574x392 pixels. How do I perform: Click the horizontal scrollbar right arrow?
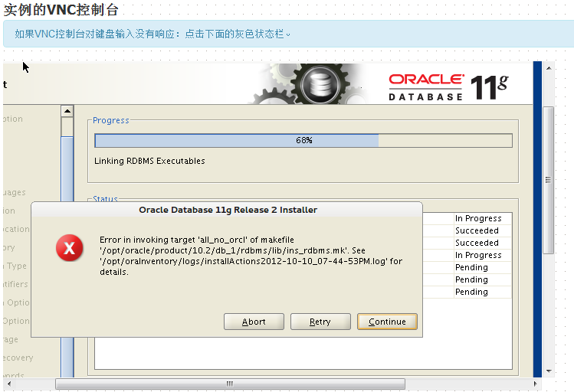tap(535, 384)
